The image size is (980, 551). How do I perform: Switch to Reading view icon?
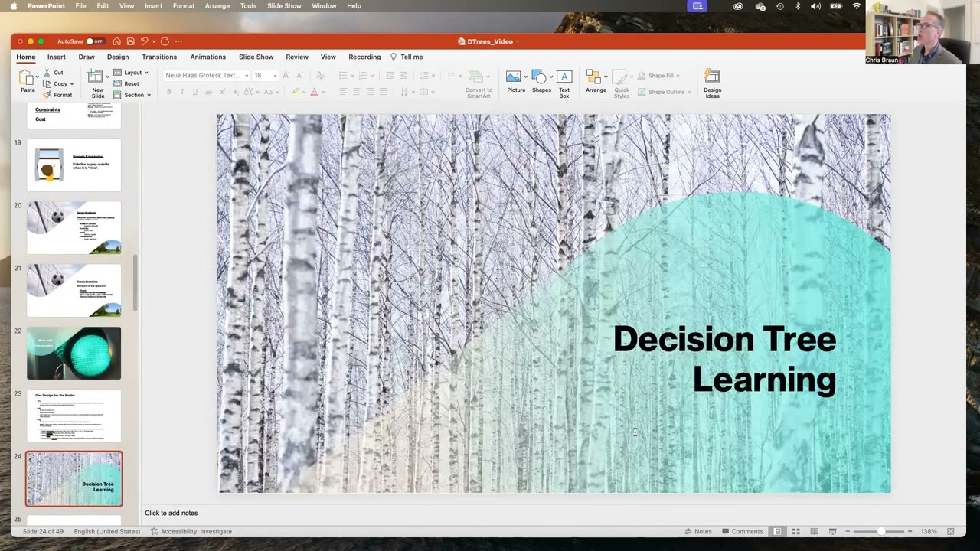[814, 531]
